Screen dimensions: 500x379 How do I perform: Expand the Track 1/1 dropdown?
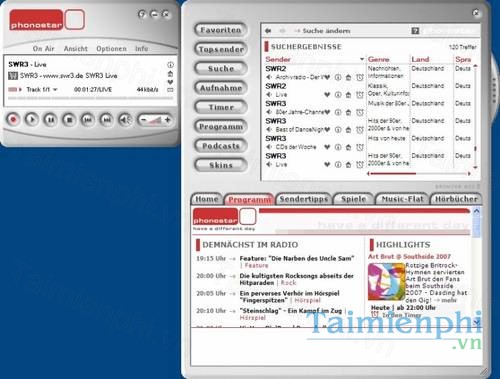coord(55,90)
